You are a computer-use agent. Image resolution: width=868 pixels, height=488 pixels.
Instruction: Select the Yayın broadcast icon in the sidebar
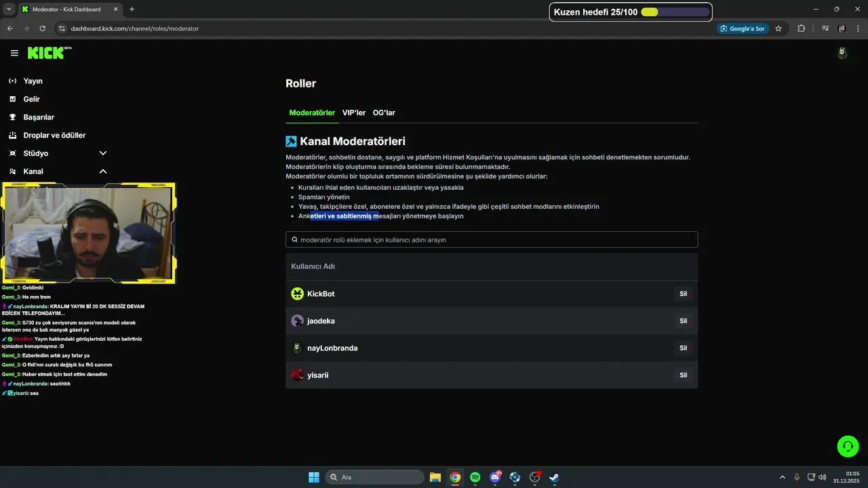pyautogui.click(x=12, y=81)
